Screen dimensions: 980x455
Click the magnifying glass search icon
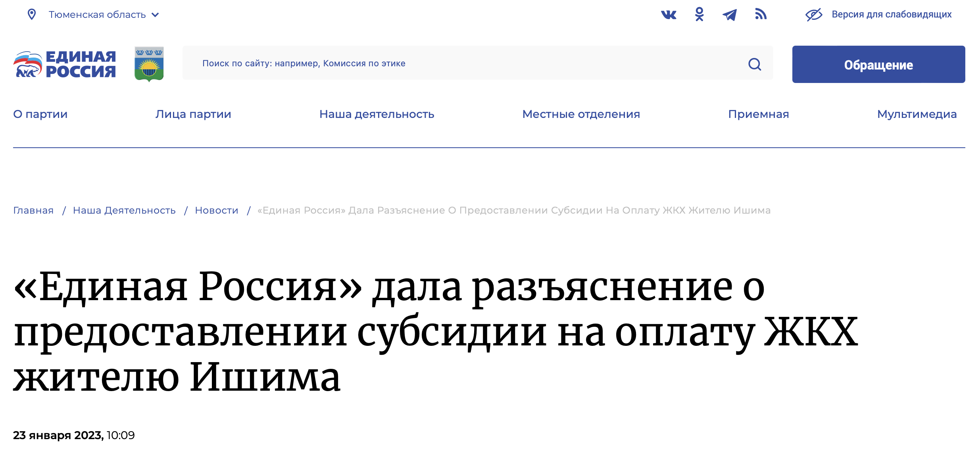coord(755,64)
